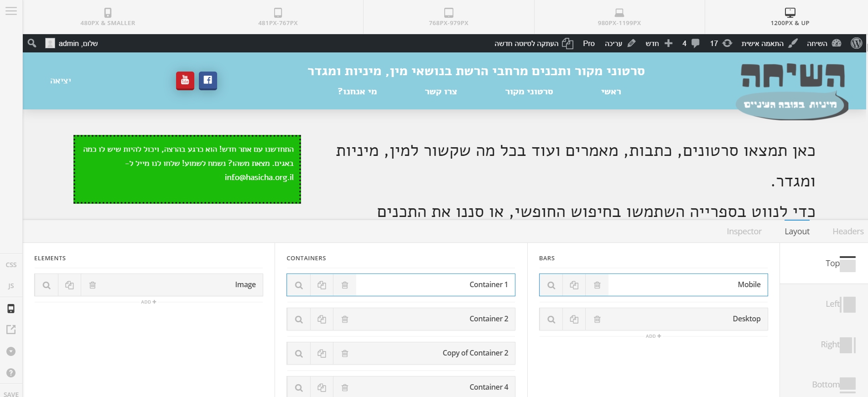The height and width of the screenshot is (397, 868).
Task: Delete the Image element with the trash icon
Action: [93, 285]
